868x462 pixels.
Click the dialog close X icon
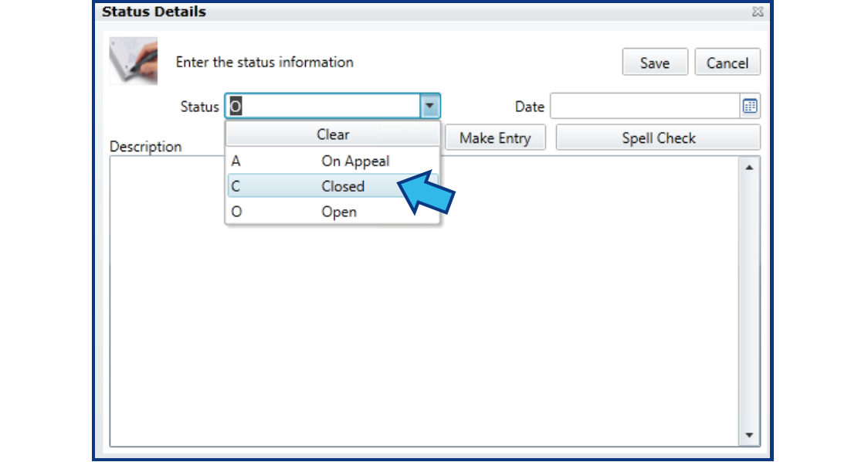758,12
